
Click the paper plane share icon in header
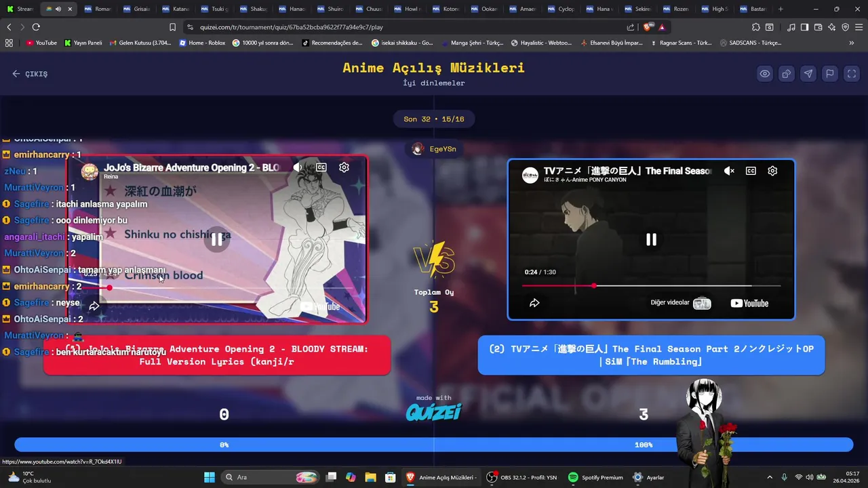(808, 74)
